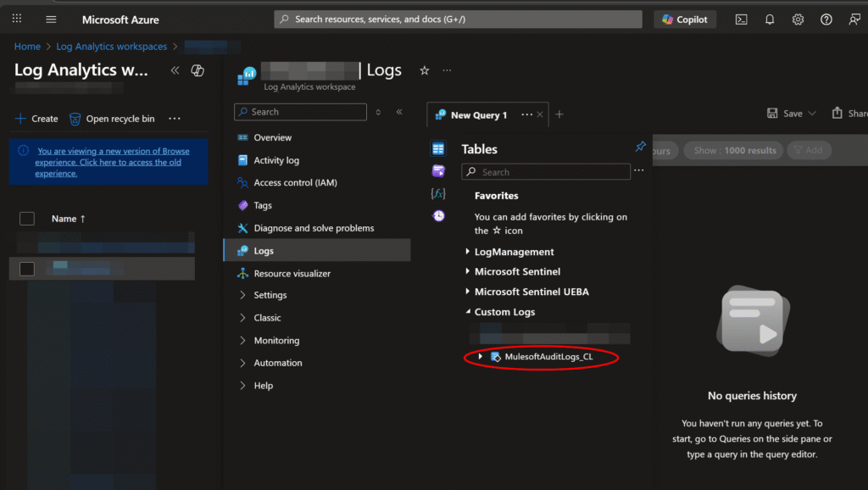Click the old Browse experience link
The width and height of the screenshot is (868, 490).
113,162
